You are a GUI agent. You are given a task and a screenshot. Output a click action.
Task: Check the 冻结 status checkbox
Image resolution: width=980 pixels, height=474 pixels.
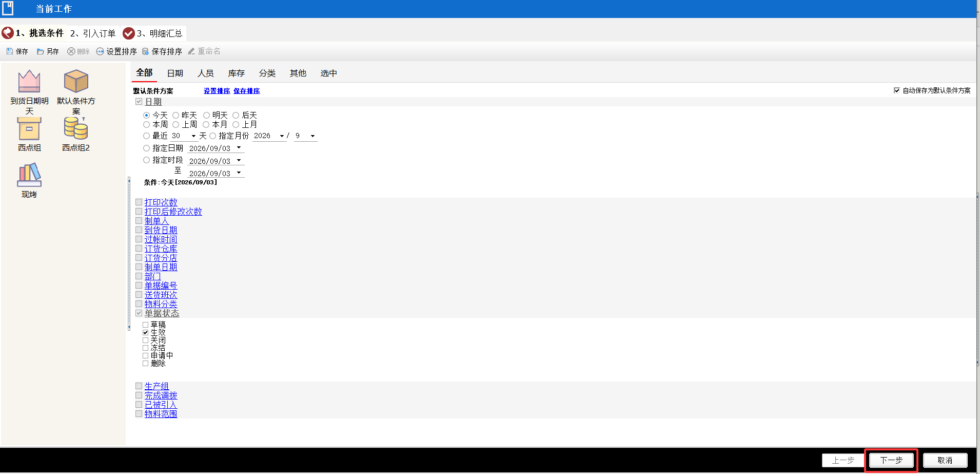pos(146,348)
